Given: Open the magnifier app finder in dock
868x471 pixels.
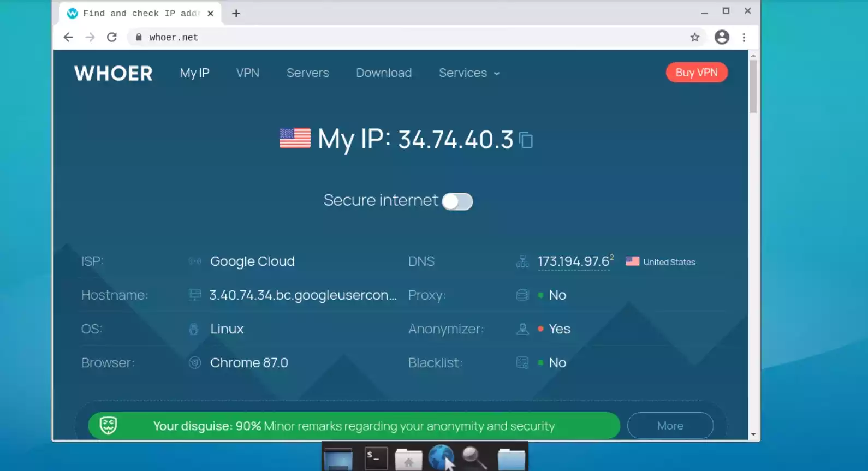Looking at the screenshot, I should tap(474, 458).
